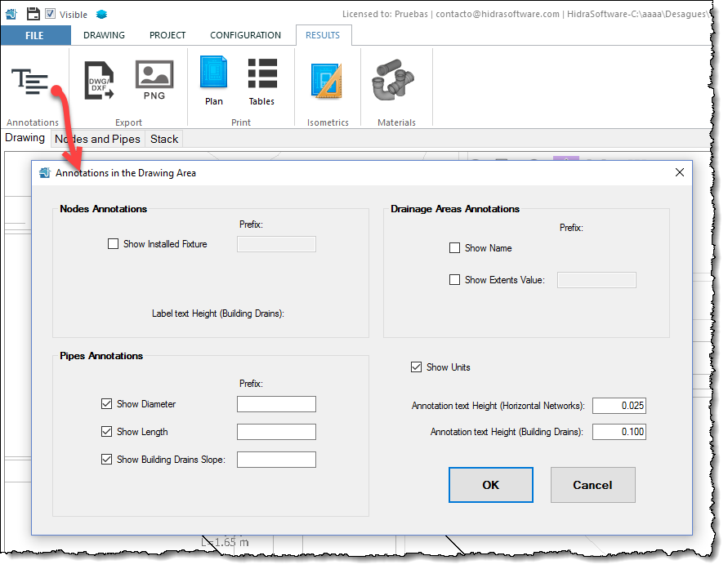Image resolution: width=728 pixels, height=569 pixels.
Task: Click the Plan print icon
Action: click(x=213, y=79)
